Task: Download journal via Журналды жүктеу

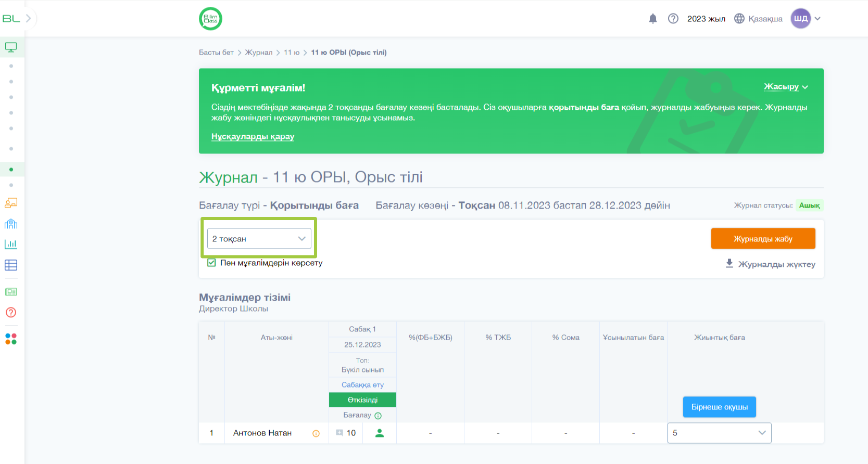Action: pyautogui.click(x=771, y=264)
